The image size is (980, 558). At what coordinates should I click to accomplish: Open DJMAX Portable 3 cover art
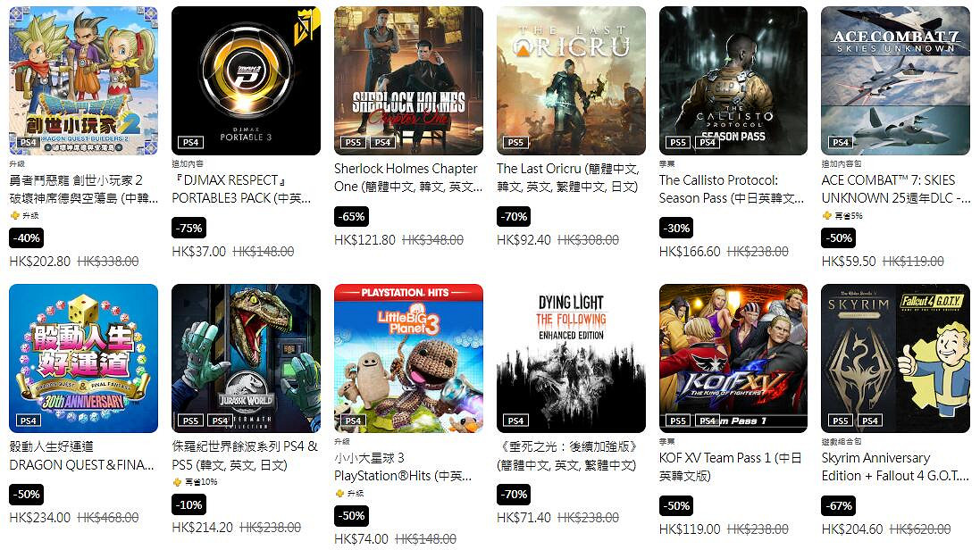246,80
